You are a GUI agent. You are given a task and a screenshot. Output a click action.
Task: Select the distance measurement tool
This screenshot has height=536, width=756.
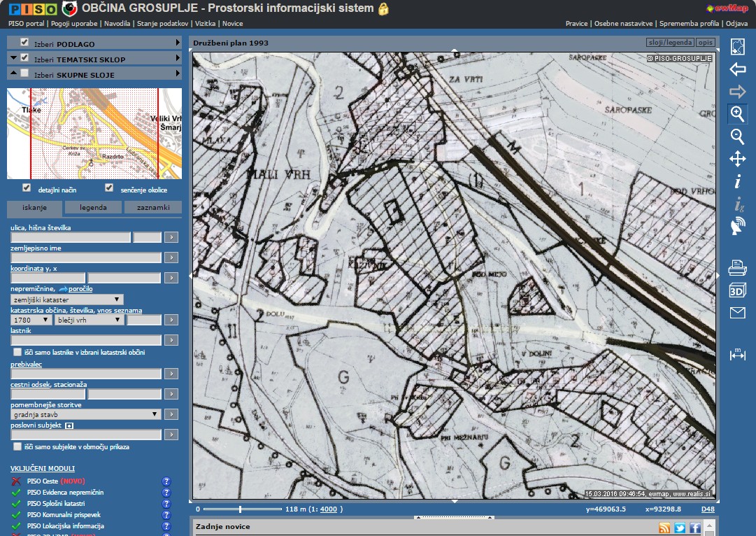pyautogui.click(x=737, y=354)
